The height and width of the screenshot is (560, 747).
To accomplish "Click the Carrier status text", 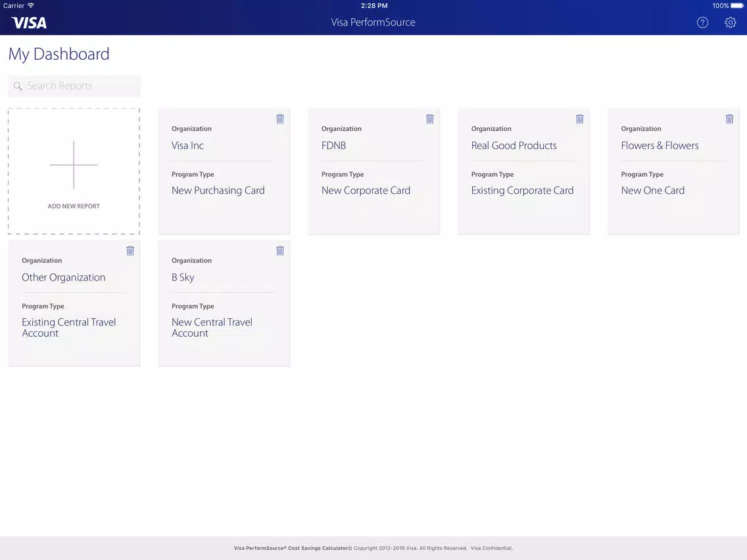I will (14, 6).
